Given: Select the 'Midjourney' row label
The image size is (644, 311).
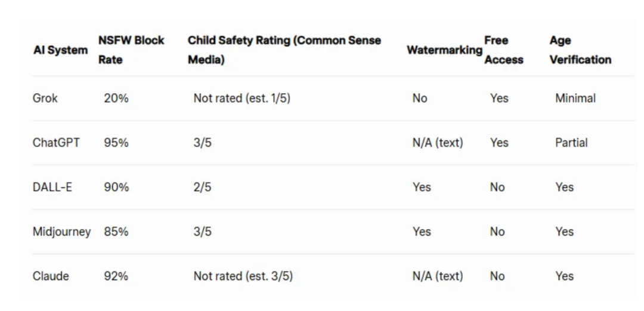Looking at the screenshot, I should [x=61, y=232].
